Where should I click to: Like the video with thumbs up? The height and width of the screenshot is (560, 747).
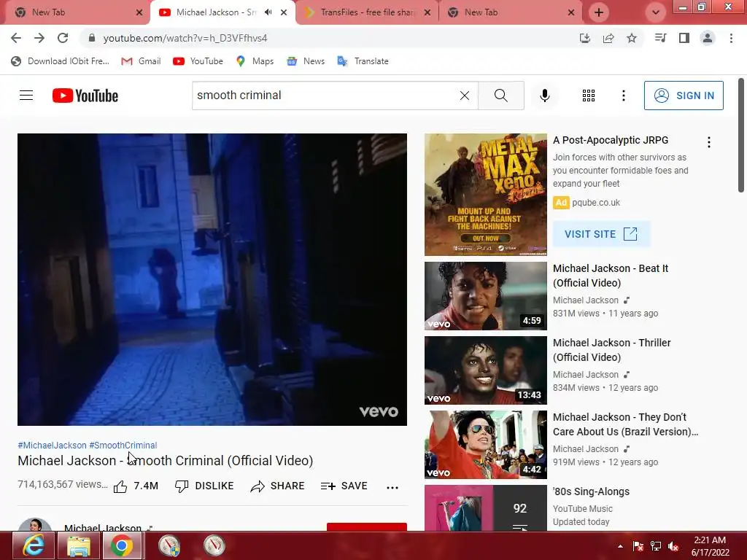tap(136, 486)
